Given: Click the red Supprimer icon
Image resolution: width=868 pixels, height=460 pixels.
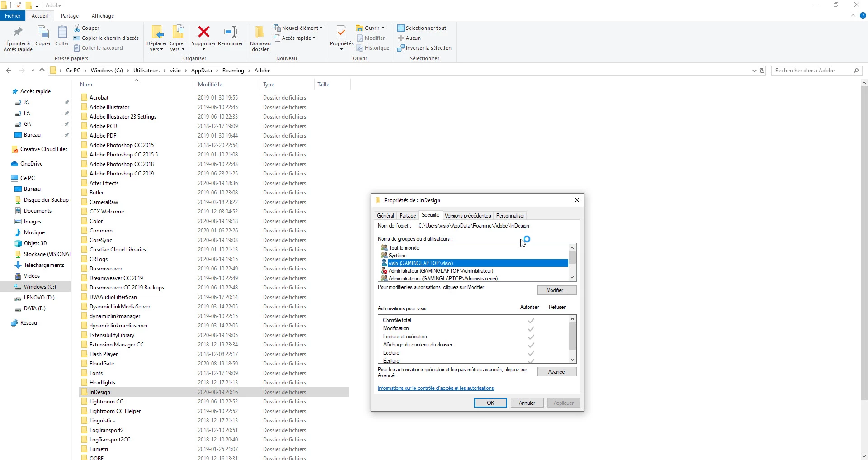Looking at the screenshot, I should click(x=204, y=32).
